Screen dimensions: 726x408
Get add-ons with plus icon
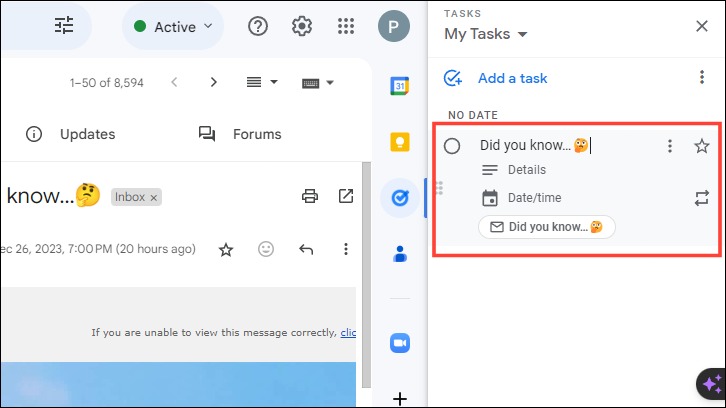[400, 399]
